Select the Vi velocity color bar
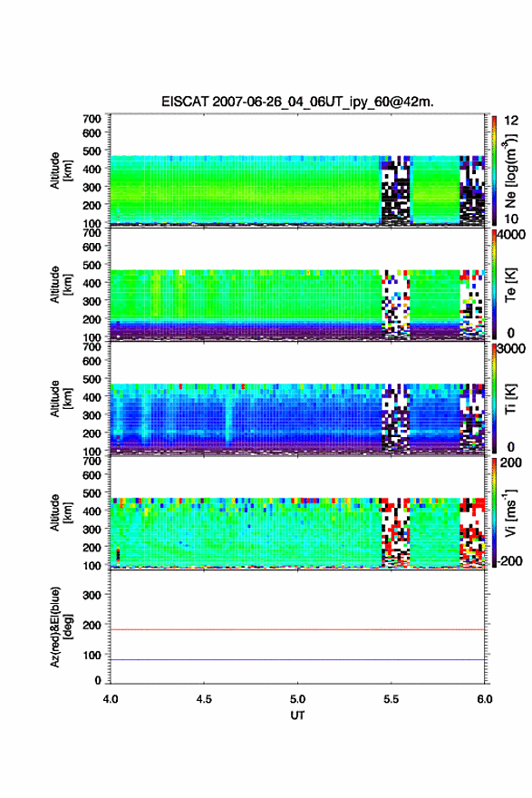This screenshot has height=798, width=532. (494, 512)
